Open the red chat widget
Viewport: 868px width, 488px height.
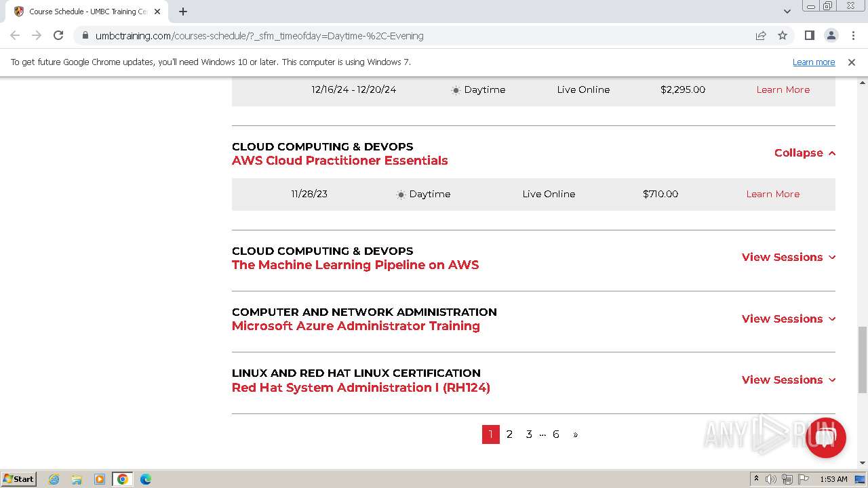pos(825,437)
